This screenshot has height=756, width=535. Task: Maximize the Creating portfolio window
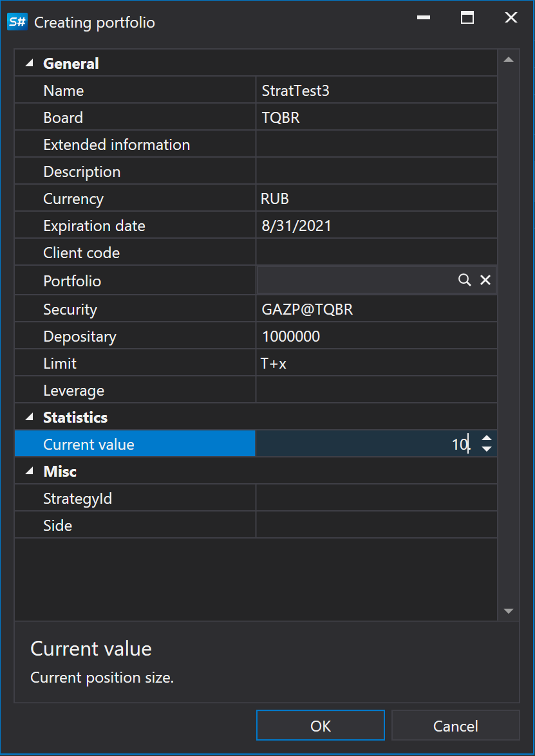tap(467, 18)
